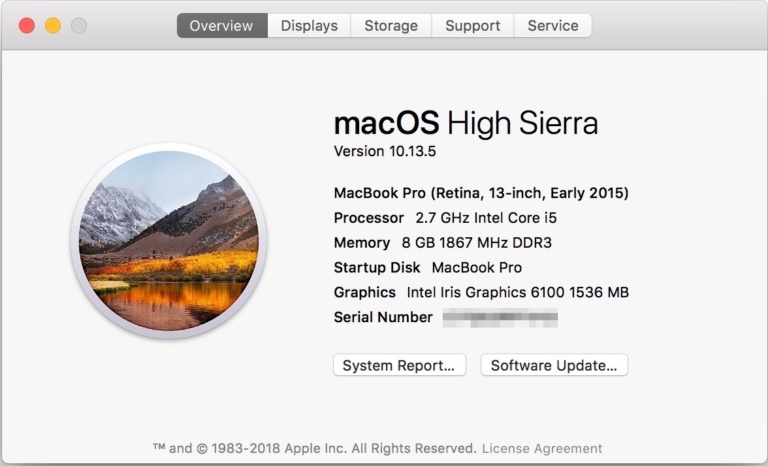Click the Memory 8 GB 1867 MHz DDR3 text

pyautogui.click(x=442, y=242)
